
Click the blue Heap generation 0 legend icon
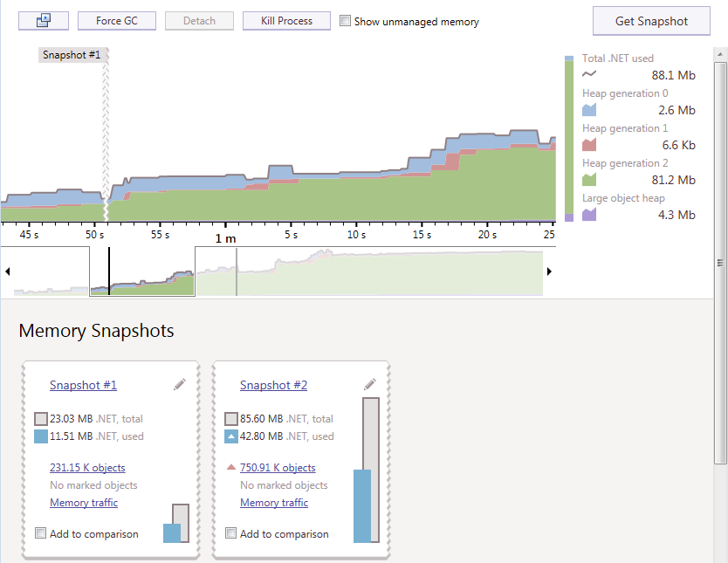tap(587, 109)
